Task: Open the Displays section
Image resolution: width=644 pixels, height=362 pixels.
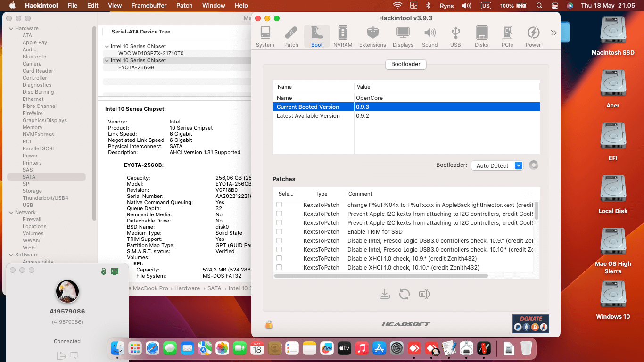Action: pyautogui.click(x=403, y=37)
